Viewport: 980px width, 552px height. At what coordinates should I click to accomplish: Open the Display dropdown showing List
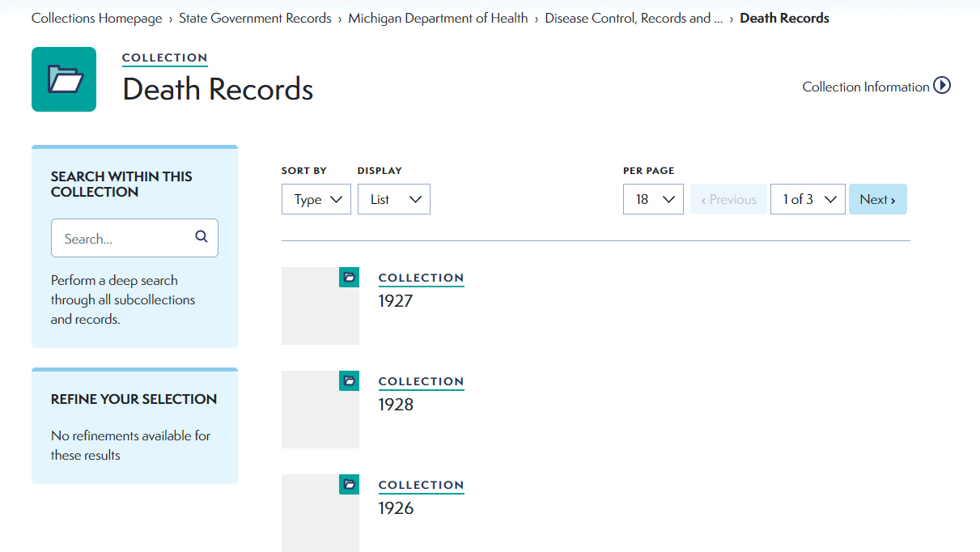coord(393,198)
